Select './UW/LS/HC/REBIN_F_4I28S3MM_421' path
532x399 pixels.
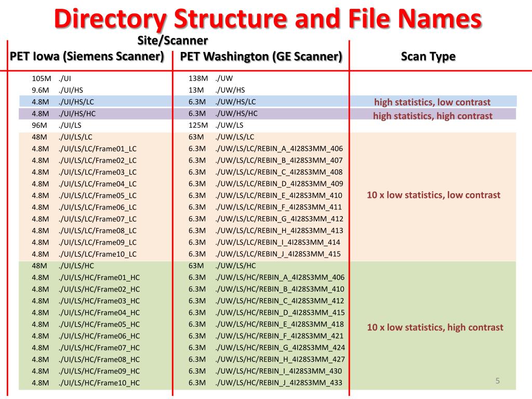280,336
